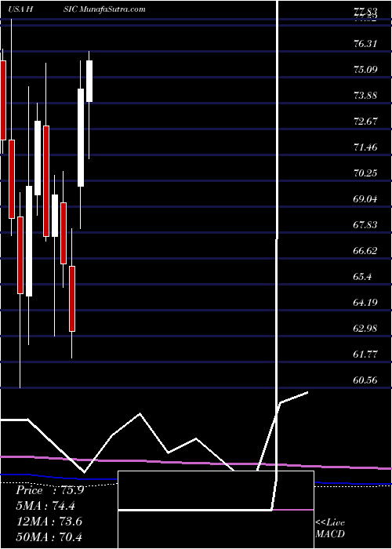
Task: Click the 75.09 price axis label
Action: [x=365, y=69]
